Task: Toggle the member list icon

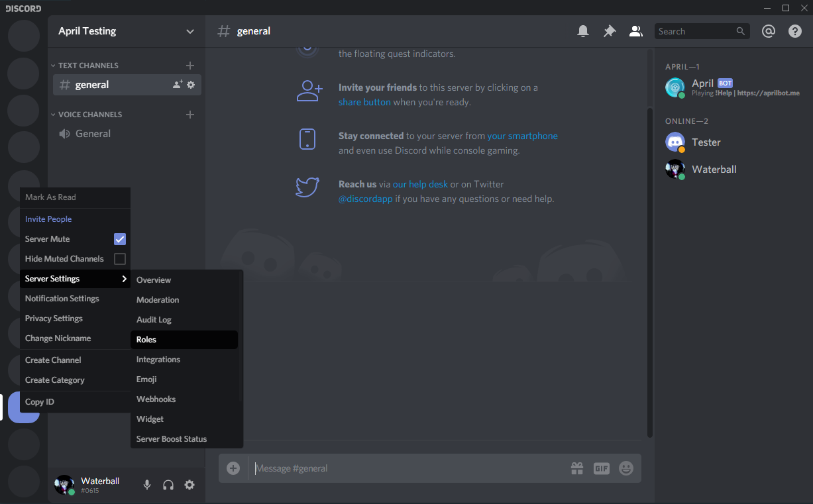Action: (635, 30)
